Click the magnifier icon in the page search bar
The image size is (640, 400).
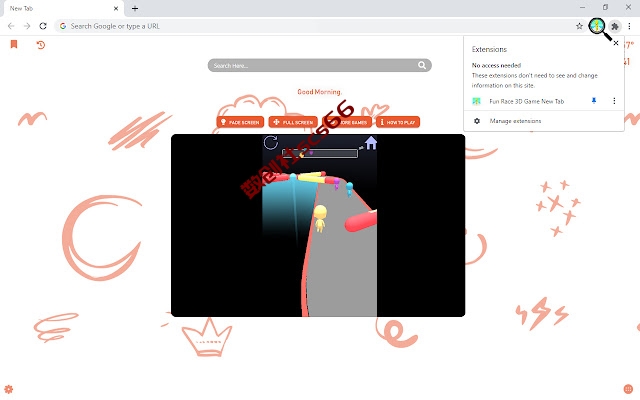[422, 65]
